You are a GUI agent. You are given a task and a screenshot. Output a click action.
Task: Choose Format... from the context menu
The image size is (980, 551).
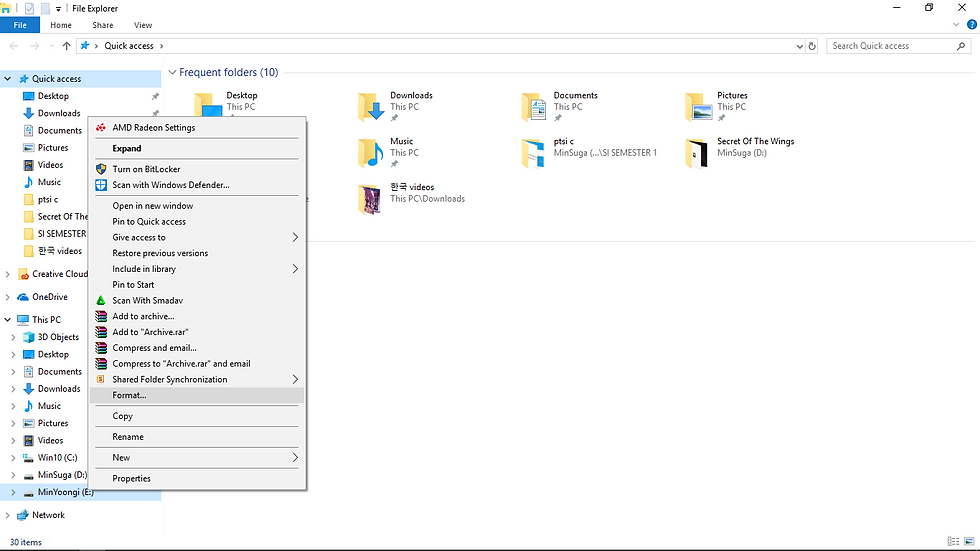(197, 395)
